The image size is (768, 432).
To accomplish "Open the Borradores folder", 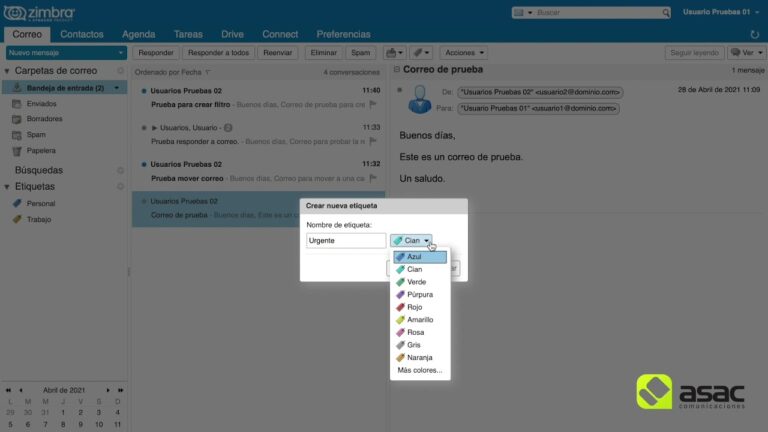I will tap(44, 119).
